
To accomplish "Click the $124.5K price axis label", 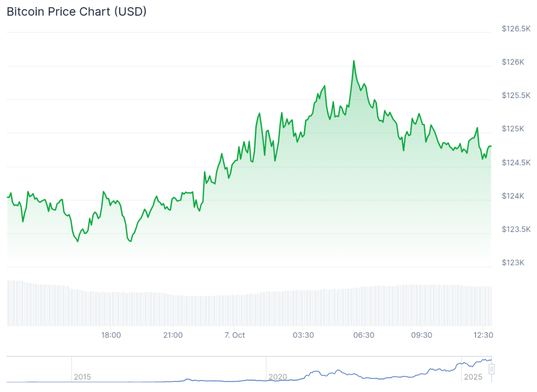I will (x=515, y=162).
